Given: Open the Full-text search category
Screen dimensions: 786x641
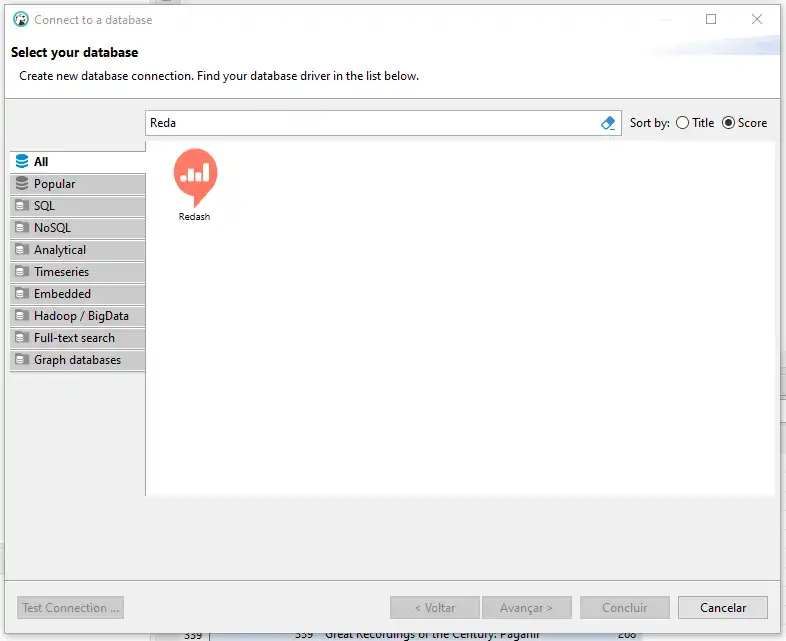Looking at the screenshot, I should 78,338.
